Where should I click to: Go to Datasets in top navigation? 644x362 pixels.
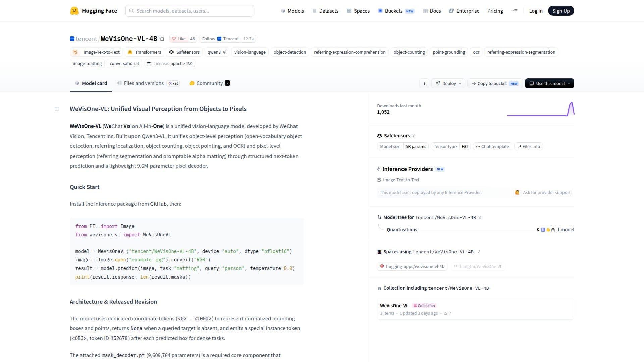coord(325,11)
